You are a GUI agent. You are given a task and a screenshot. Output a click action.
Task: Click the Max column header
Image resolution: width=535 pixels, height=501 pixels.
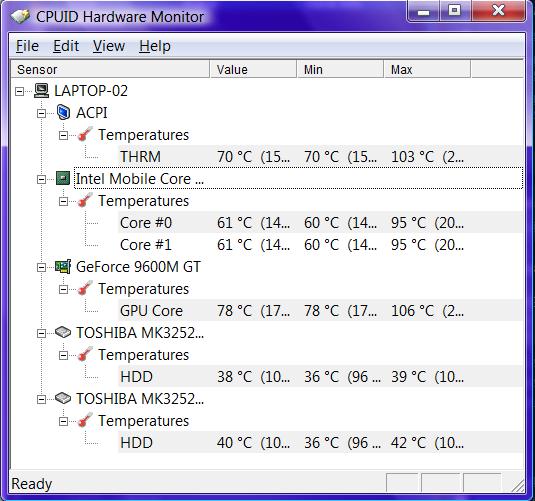(427, 69)
